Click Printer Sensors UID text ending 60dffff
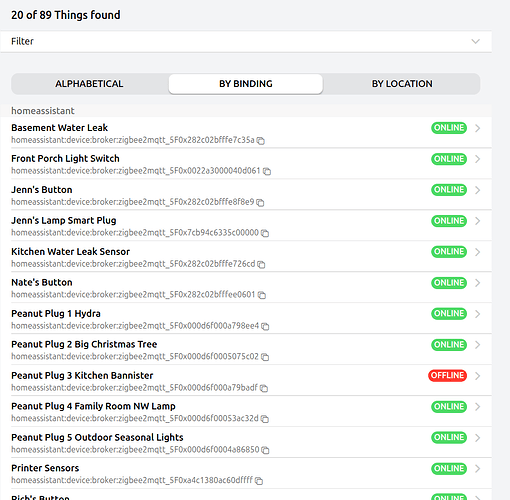The image size is (510, 500). [x=132, y=480]
